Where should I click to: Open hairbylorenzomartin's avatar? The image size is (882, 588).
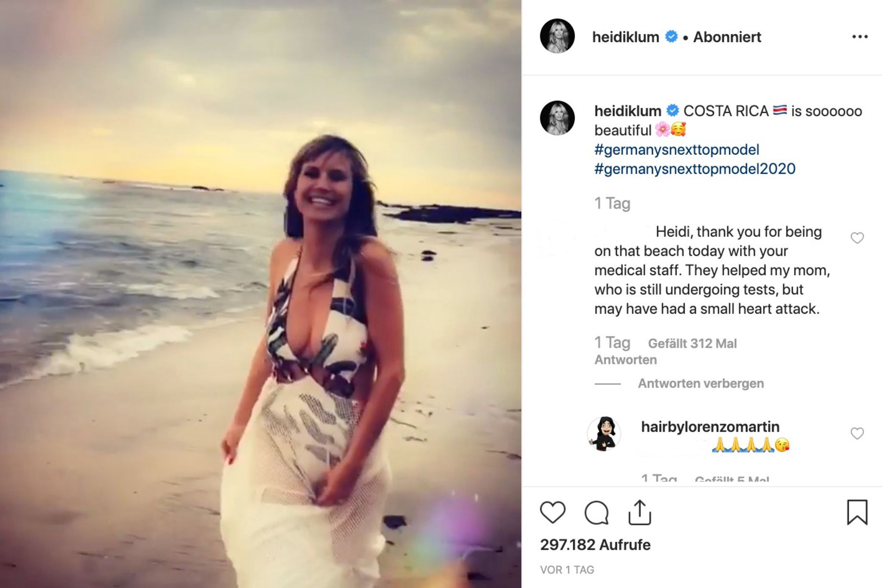(604, 433)
